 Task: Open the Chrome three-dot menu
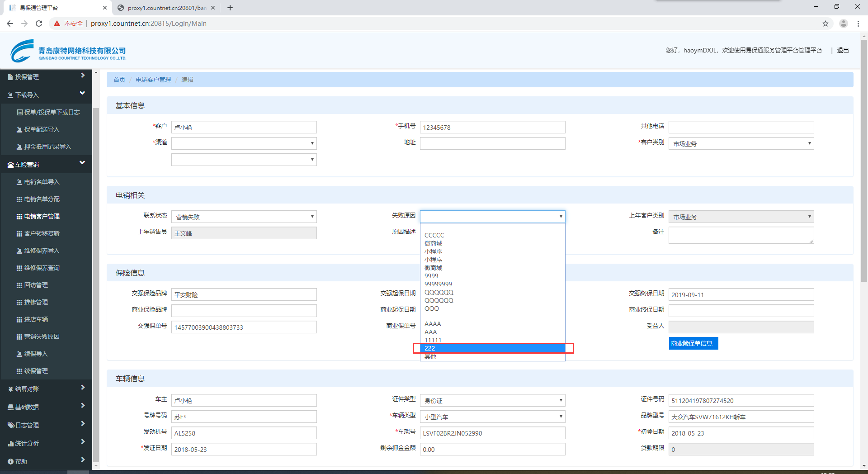(x=858, y=24)
